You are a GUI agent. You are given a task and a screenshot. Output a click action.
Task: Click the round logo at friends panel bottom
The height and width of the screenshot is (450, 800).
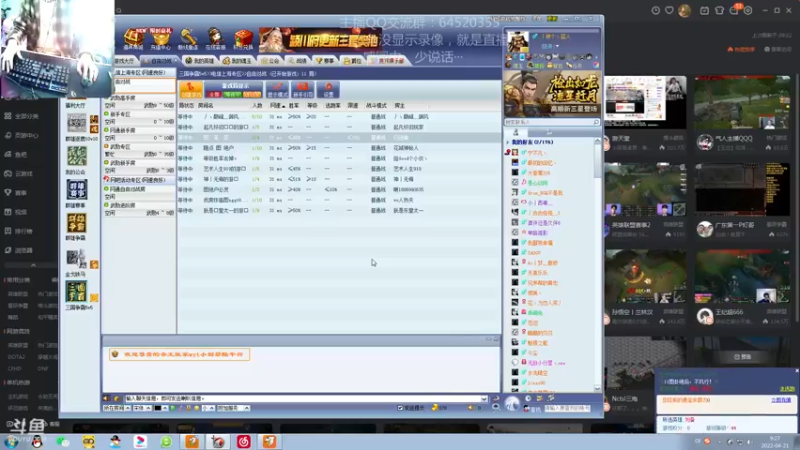(x=512, y=404)
